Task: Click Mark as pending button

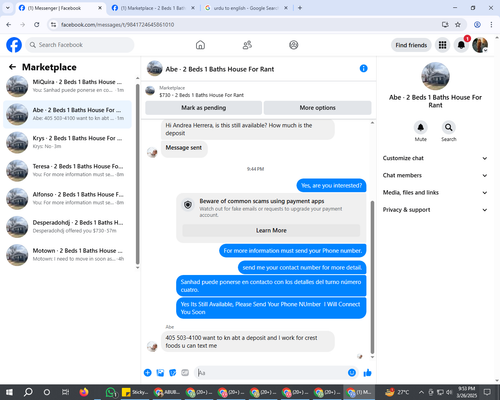Action: click(203, 108)
